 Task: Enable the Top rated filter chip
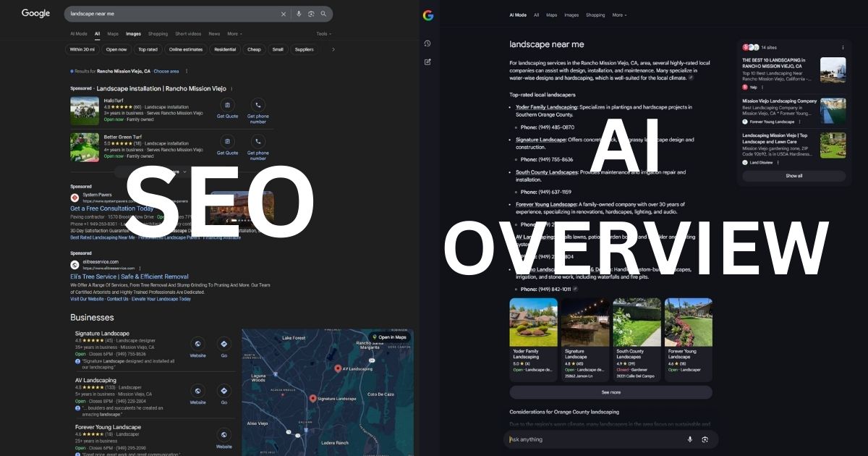(x=148, y=49)
